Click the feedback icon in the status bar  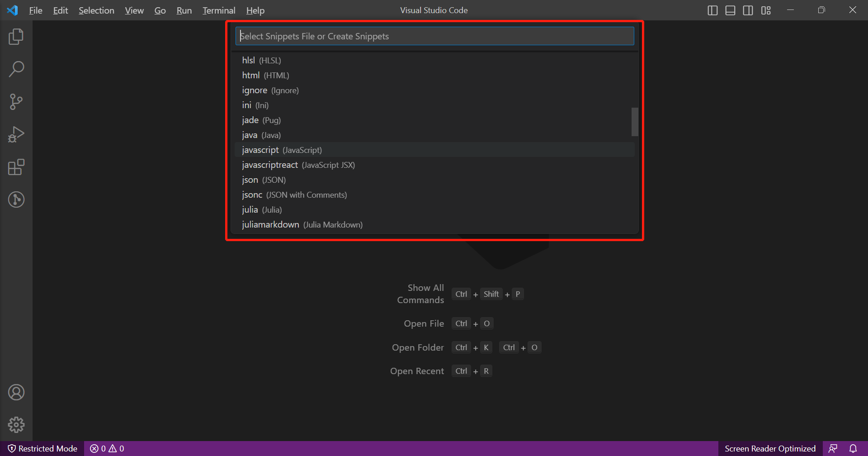click(x=833, y=448)
